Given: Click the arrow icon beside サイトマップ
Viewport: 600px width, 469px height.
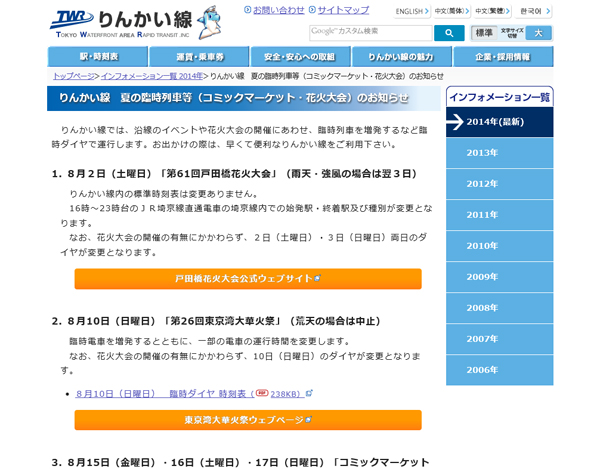Looking at the screenshot, I should point(312,10).
